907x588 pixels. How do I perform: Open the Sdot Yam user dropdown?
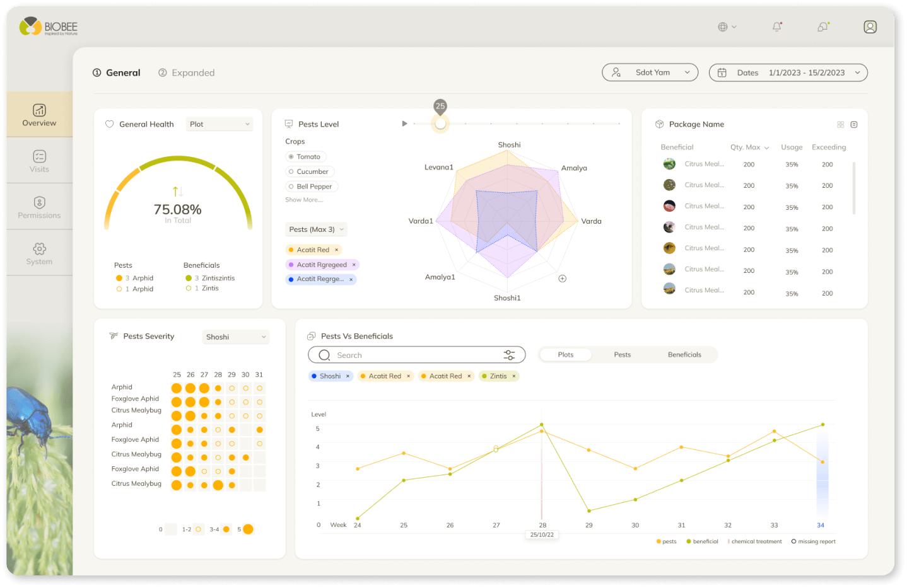point(650,72)
